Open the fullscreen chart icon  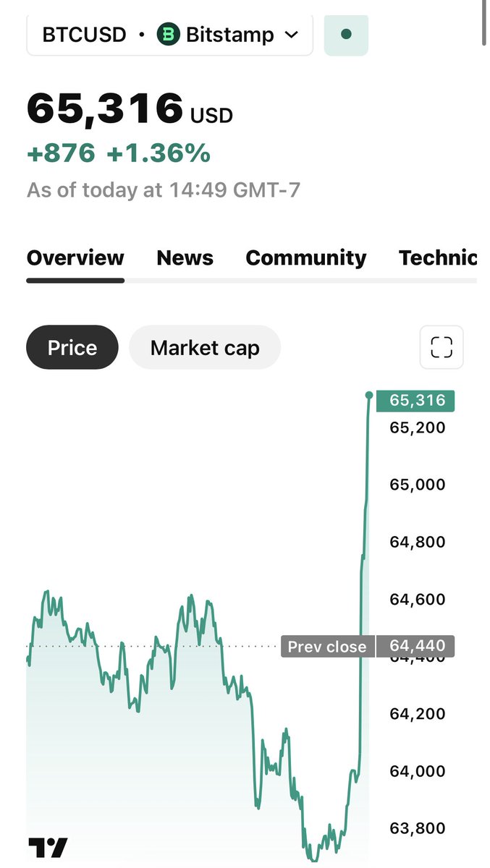tap(442, 347)
